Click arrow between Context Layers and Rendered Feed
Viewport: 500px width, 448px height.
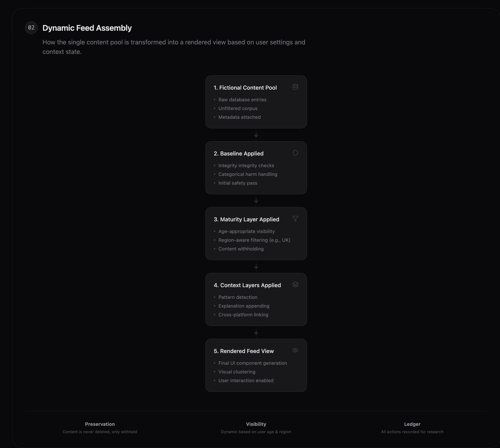tap(256, 333)
